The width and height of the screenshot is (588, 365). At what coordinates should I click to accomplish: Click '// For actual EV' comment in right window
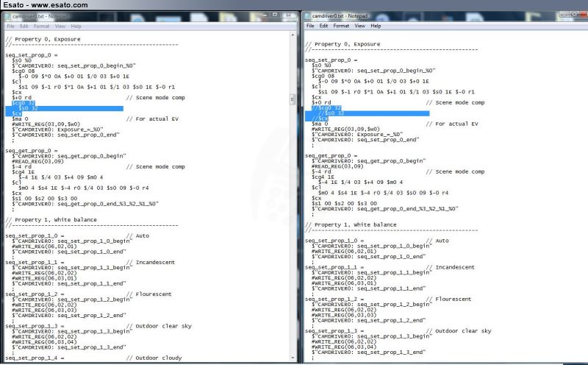[452, 124]
